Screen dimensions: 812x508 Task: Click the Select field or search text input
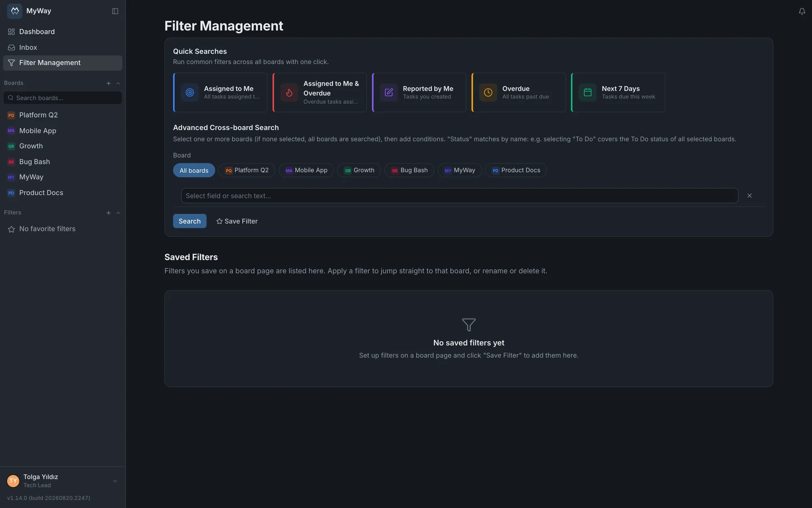point(460,196)
